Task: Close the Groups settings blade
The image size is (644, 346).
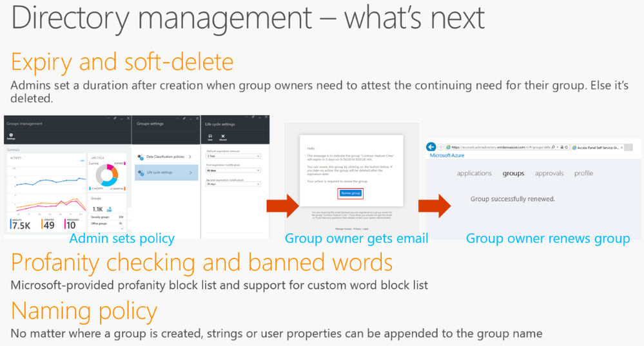Action: [197, 118]
